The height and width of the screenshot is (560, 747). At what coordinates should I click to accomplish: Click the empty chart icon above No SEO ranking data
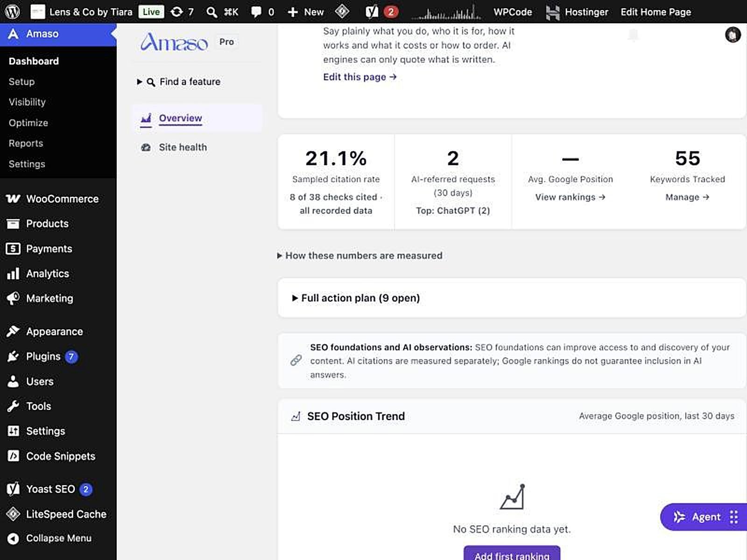coord(512,497)
